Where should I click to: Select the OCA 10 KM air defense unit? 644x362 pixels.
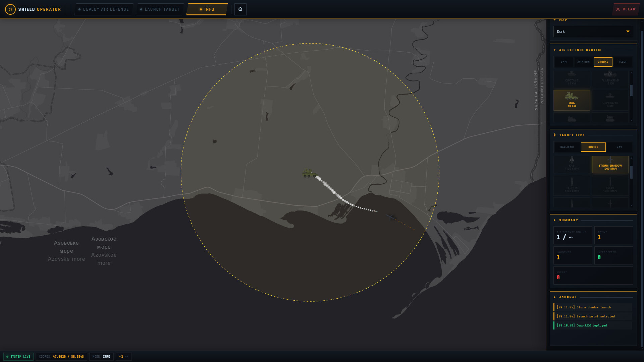572,100
